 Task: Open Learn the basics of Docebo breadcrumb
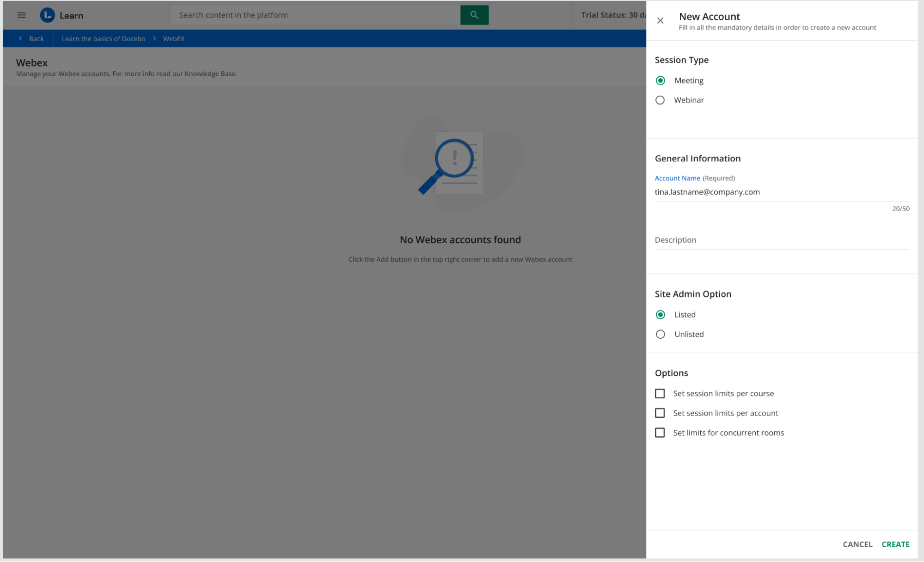coord(104,39)
